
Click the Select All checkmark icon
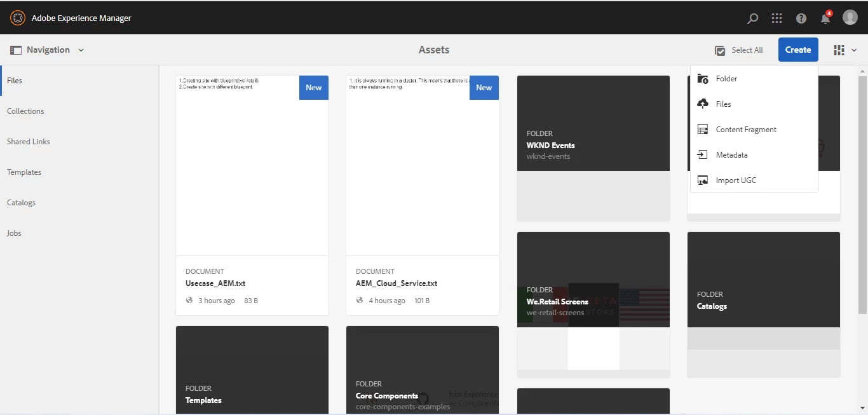coord(720,50)
